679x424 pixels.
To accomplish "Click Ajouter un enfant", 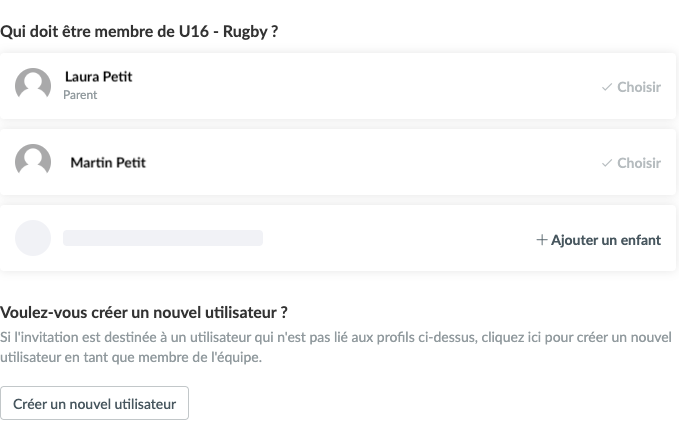I will coord(598,240).
